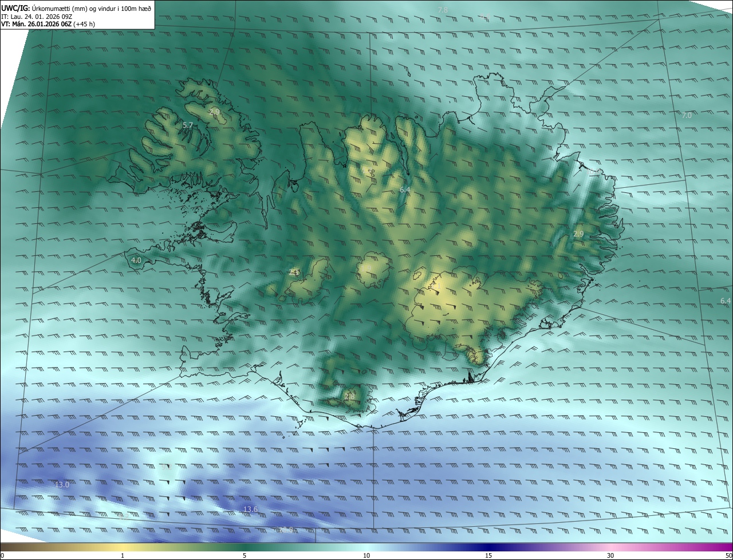Viewport: 733px width, 560px height.
Task: Click the colour scale tick labelled 50
Action: coord(728,555)
